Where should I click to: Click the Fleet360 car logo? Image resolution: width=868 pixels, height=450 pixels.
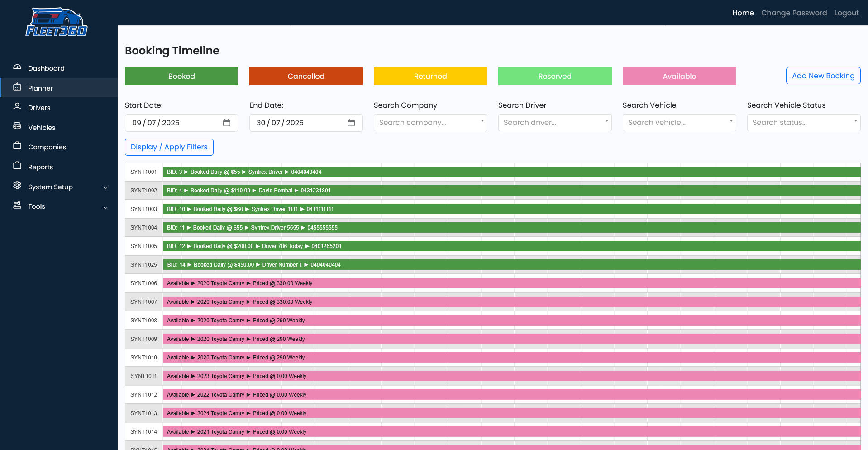(x=57, y=22)
